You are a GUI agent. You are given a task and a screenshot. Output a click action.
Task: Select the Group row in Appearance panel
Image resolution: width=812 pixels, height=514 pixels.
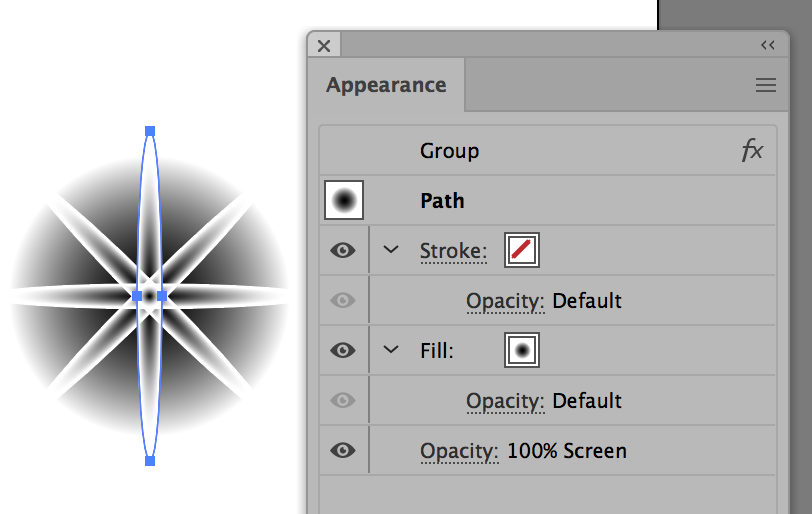[548, 151]
